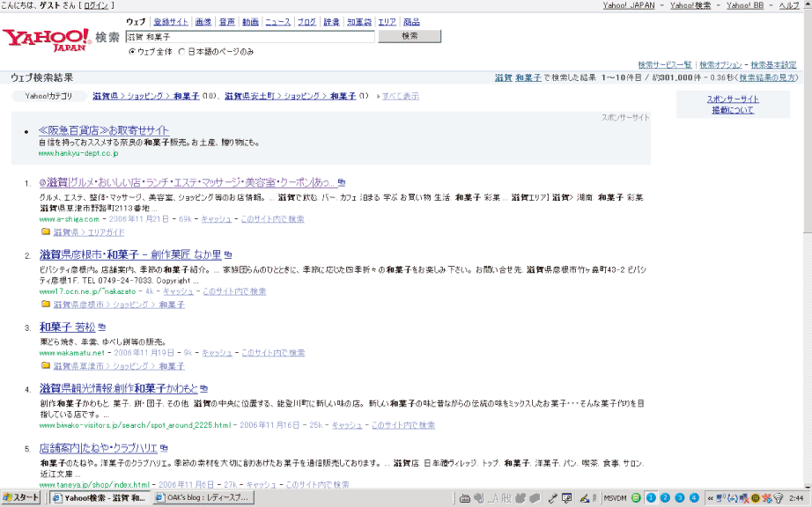This screenshot has height=507, width=812.
Task: Click the Yahoo!検索 taskbar window button
Action: point(100,498)
